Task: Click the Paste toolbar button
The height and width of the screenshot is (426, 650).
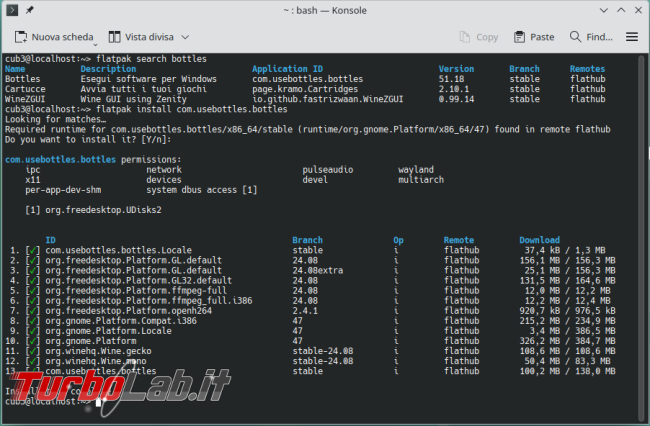Action: (534, 37)
